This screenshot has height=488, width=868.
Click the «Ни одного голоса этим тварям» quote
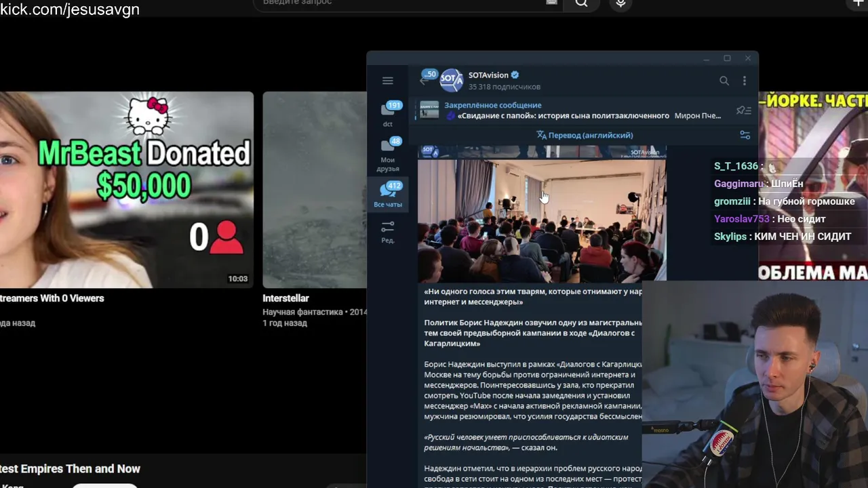(533, 297)
